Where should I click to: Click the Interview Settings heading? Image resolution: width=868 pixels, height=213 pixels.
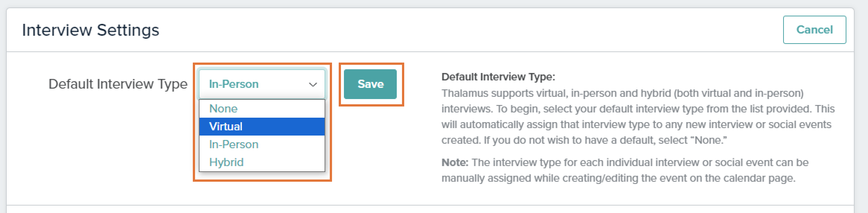pos(90,30)
